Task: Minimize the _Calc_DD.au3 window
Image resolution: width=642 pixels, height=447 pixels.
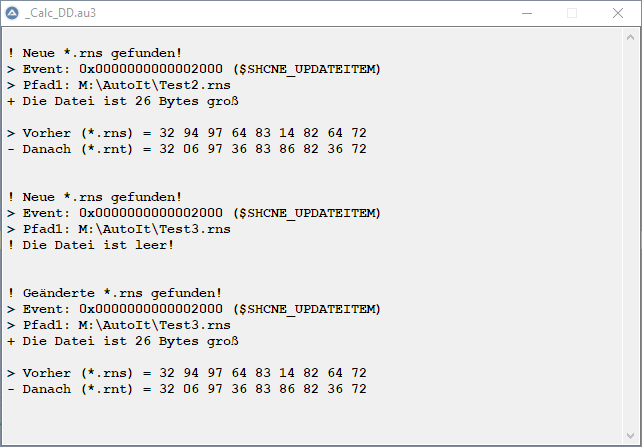Action: 527,14
